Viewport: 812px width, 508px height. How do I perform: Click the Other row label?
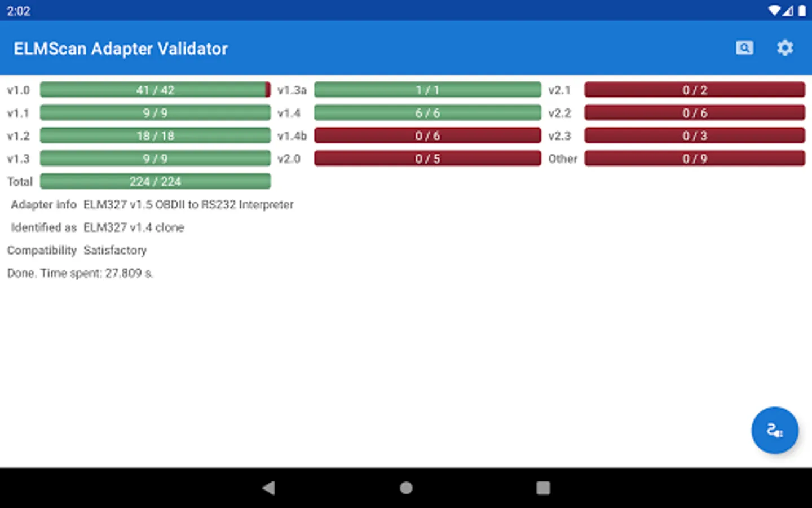click(x=563, y=159)
